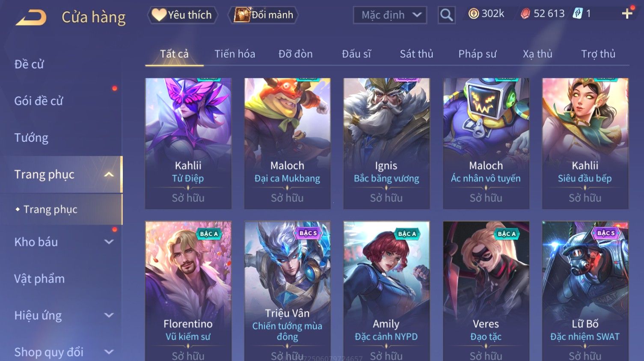
Task: Open Đổi mảnh fragment exchange
Action: [x=264, y=15]
